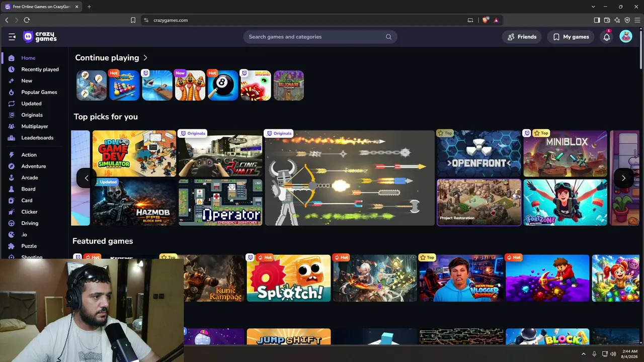Open Idle Game Dev Simulator game card
The width and height of the screenshot is (644, 362).
[134, 153]
